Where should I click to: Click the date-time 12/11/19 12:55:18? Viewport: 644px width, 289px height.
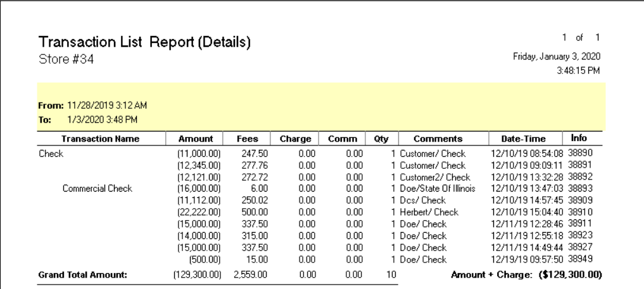point(527,236)
